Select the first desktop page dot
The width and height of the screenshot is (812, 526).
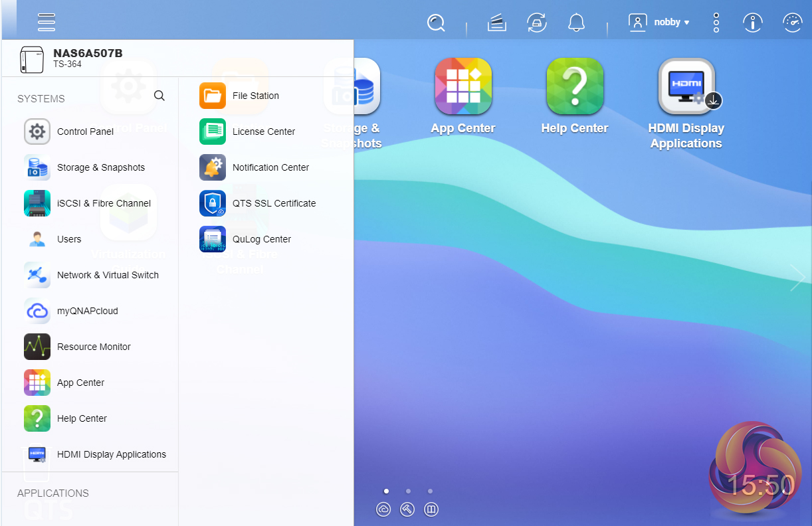(x=387, y=491)
